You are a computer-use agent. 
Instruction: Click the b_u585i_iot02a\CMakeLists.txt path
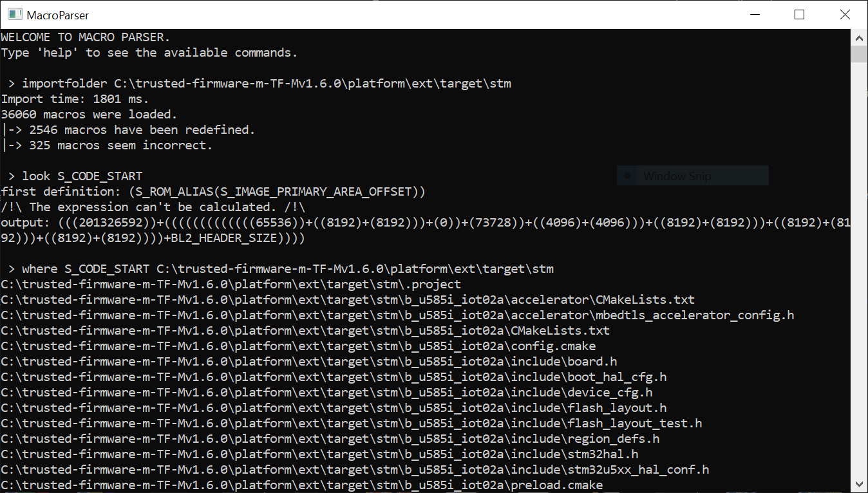tap(305, 331)
